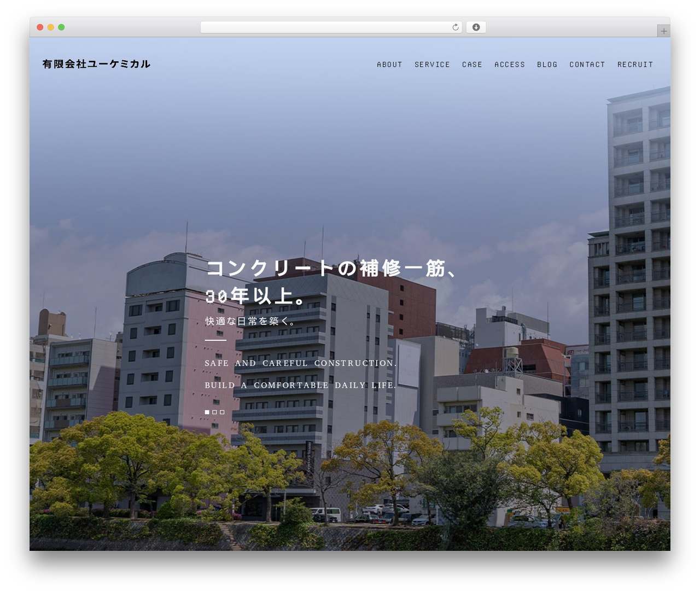Open the SERVICE menu item
700x593 pixels.
pyautogui.click(x=432, y=65)
